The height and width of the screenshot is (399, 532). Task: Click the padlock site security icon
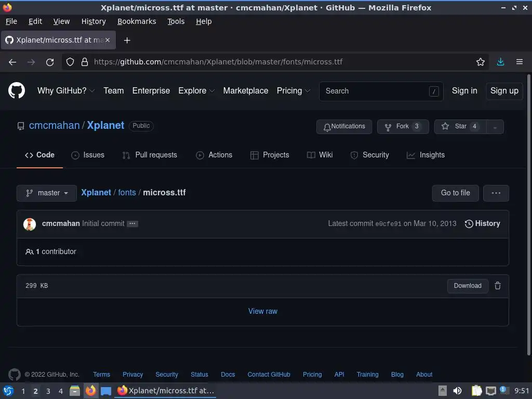85,62
